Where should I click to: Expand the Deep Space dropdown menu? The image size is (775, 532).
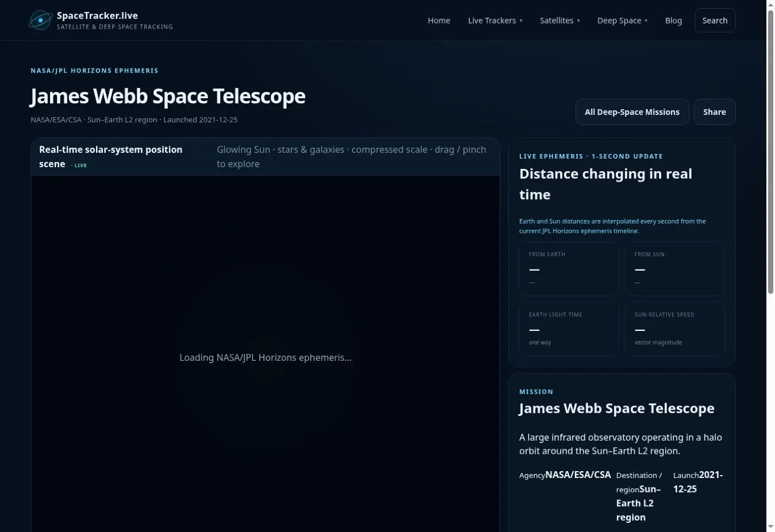pyautogui.click(x=622, y=20)
